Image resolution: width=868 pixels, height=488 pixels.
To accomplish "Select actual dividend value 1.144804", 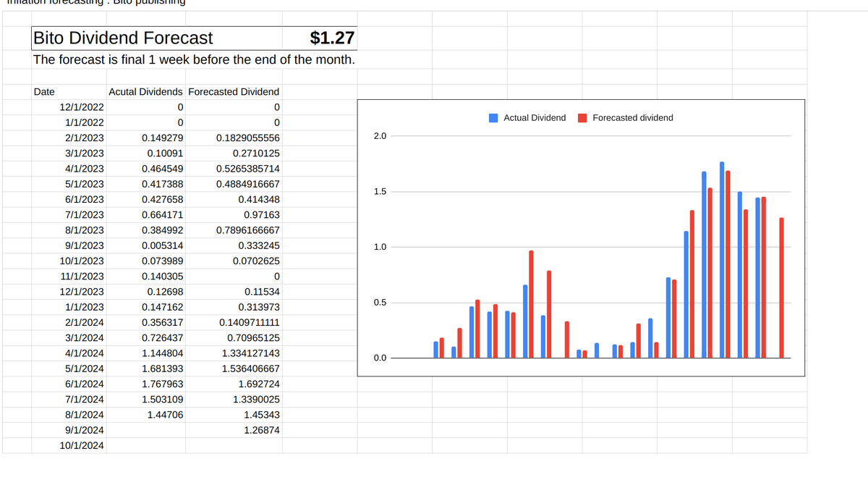I will (x=145, y=353).
